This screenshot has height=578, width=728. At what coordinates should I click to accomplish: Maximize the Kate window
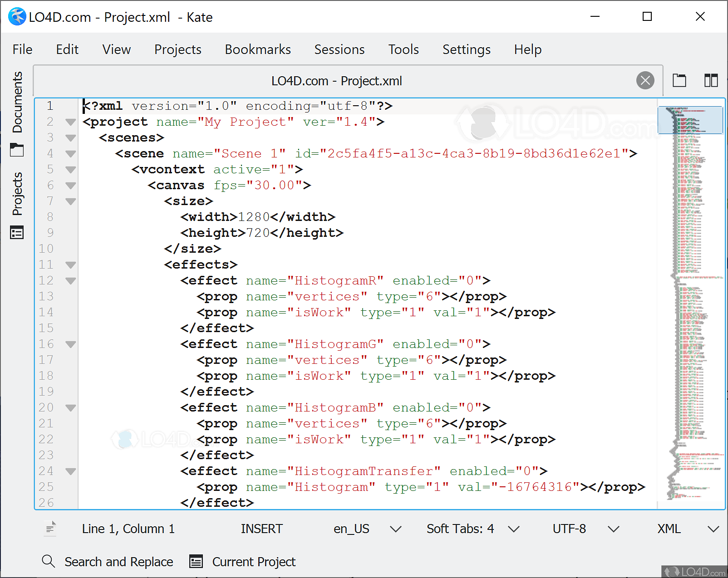coord(647,16)
